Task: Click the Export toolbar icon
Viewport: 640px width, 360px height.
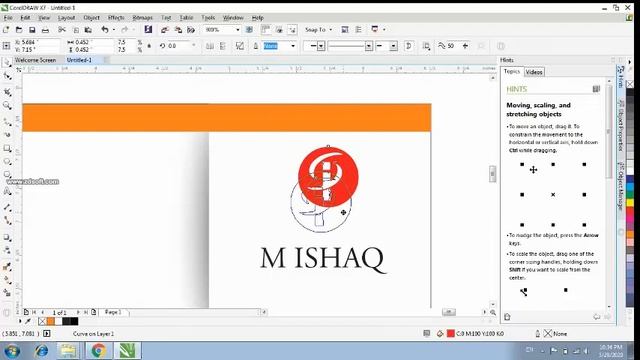Action: (x=178, y=30)
